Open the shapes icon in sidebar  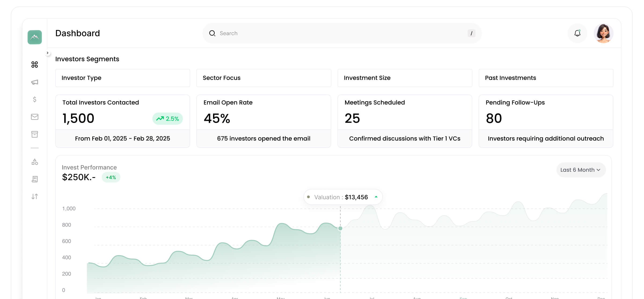tap(35, 162)
